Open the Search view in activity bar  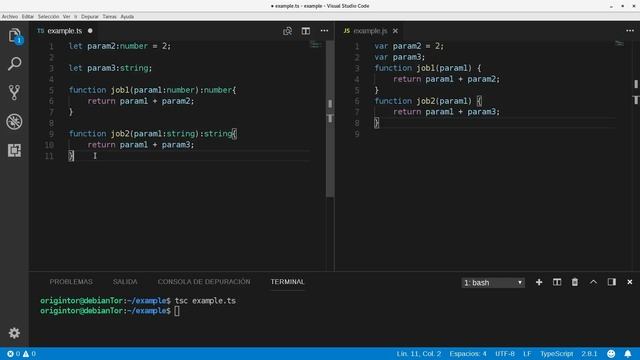(x=14, y=64)
